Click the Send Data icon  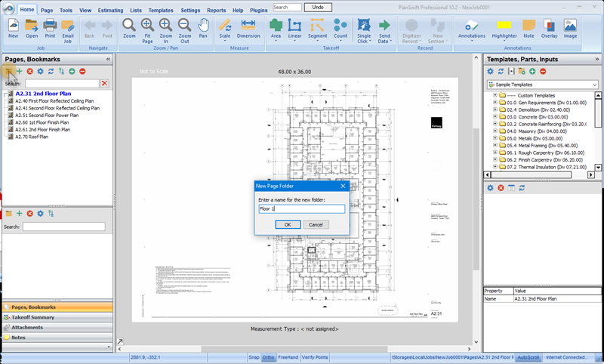384,31
